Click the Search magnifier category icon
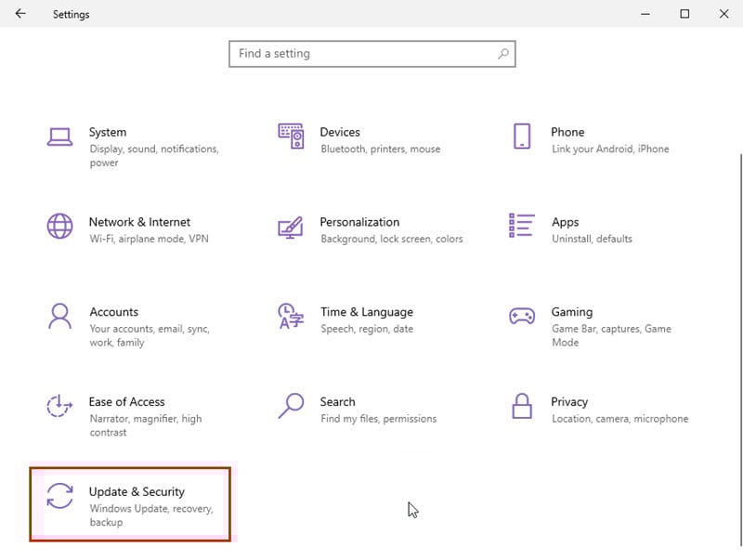The image size is (743, 560). pyautogui.click(x=291, y=406)
